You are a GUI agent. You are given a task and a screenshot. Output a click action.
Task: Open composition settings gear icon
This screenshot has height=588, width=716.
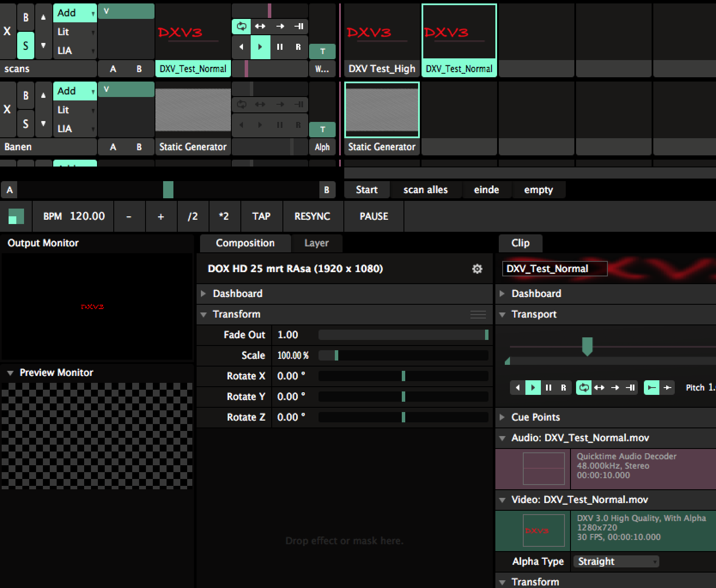pos(477,269)
